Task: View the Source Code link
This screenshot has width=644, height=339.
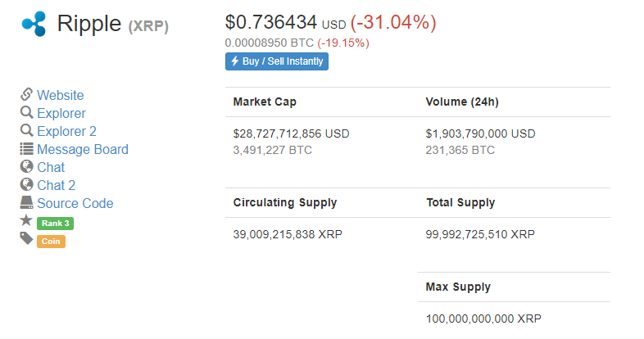Action: (x=75, y=204)
